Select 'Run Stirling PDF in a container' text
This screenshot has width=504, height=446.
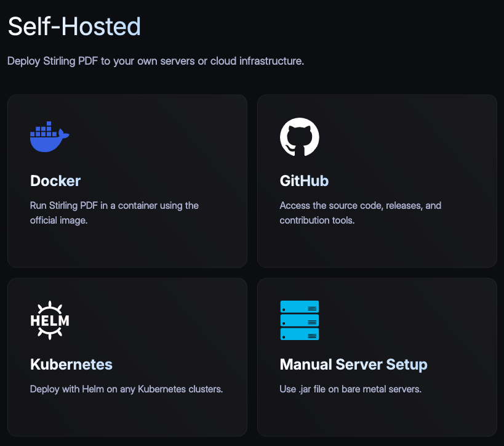(x=93, y=206)
